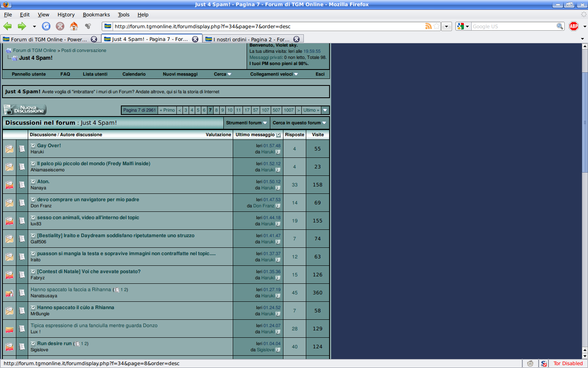
Task: Go forward with the green Forward arrow
Action: (x=22, y=26)
